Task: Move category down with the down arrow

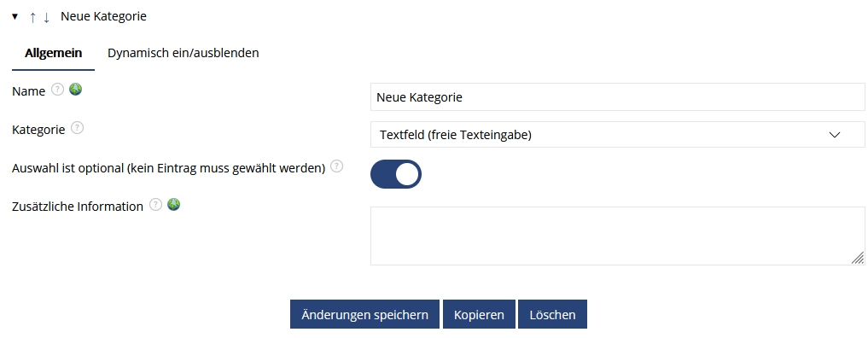Action: pyautogui.click(x=46, y=17)
